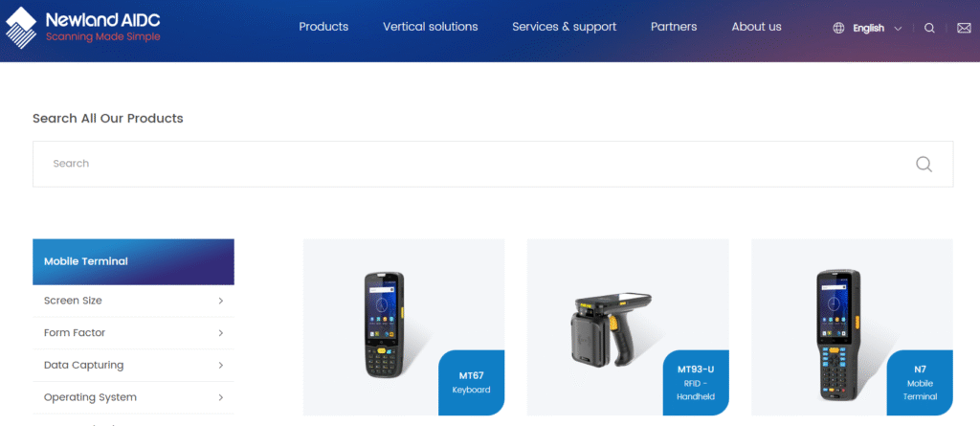This screenshot has width=980, height=426.
Task: Click the envelope contact icon
Action: click(964, 28)
